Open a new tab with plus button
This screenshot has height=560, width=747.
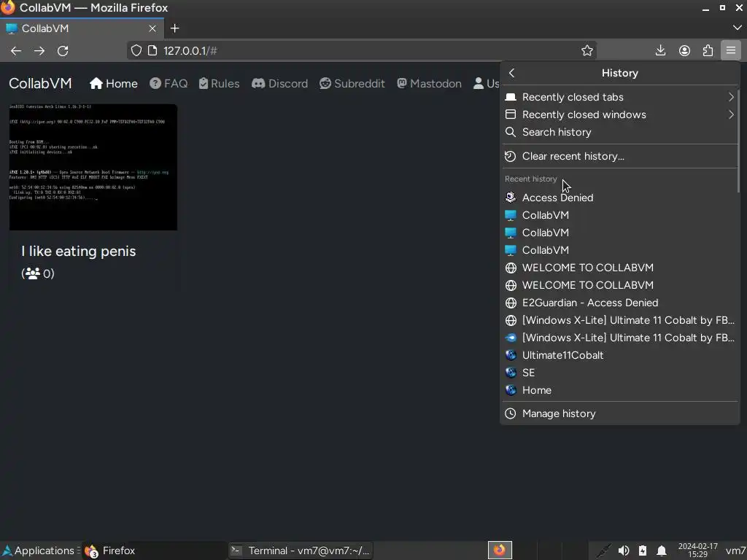(175, 28)
